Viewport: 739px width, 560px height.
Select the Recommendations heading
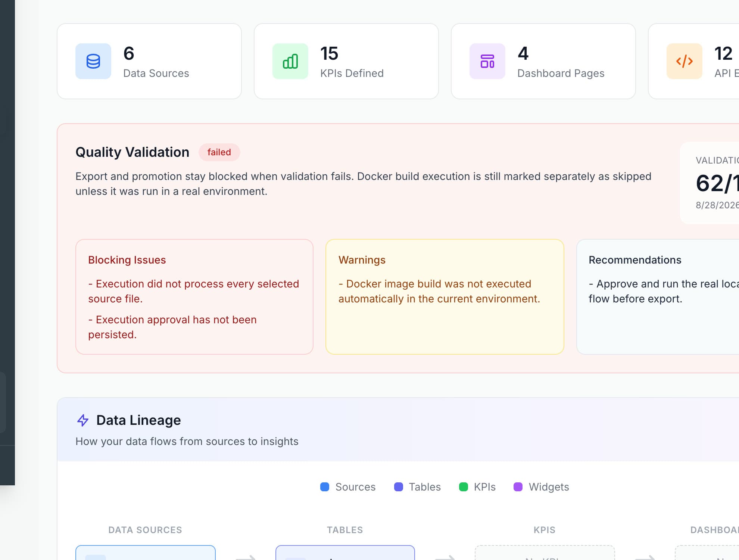coord(635,260)
